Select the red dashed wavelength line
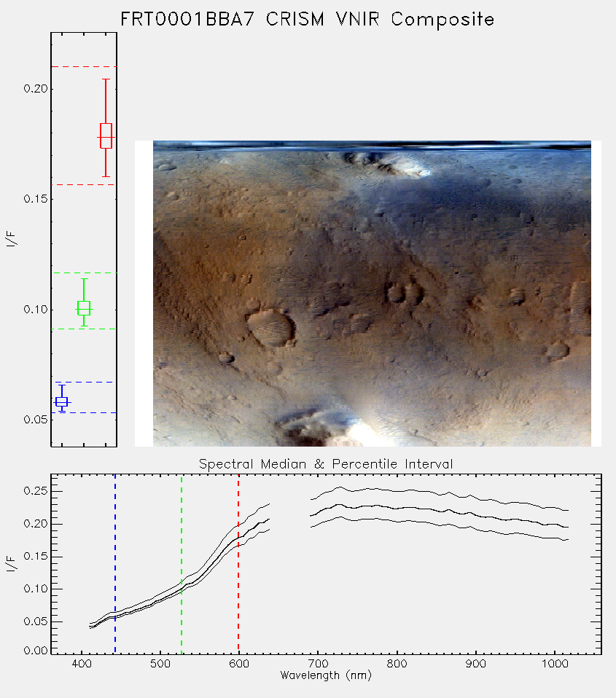 click(238, 564)
